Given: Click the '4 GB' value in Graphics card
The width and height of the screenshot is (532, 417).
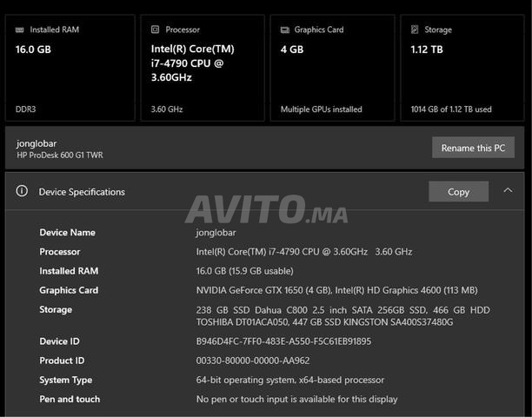Looking at the screenshot, I should (292, 50).
